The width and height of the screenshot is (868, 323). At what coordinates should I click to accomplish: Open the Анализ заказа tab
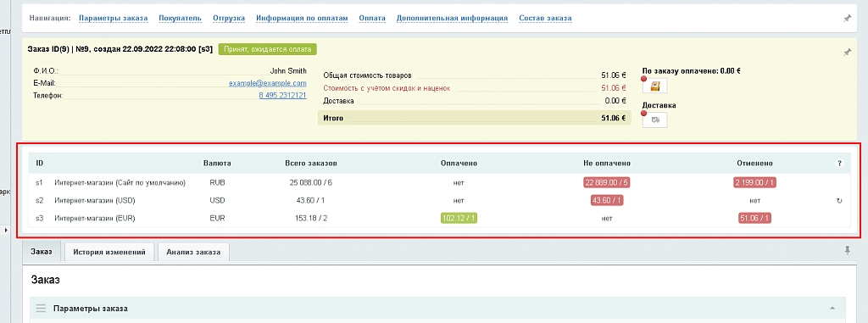[193, 252]
